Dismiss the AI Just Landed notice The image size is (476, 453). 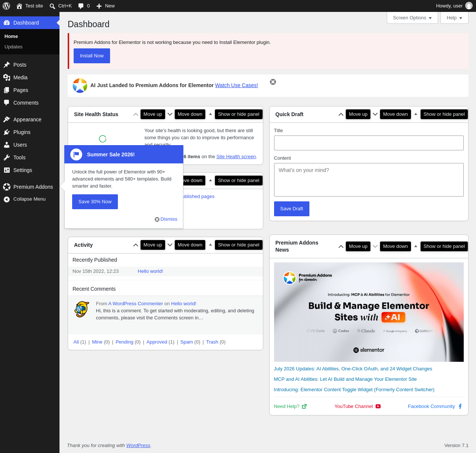click(273, 82)
